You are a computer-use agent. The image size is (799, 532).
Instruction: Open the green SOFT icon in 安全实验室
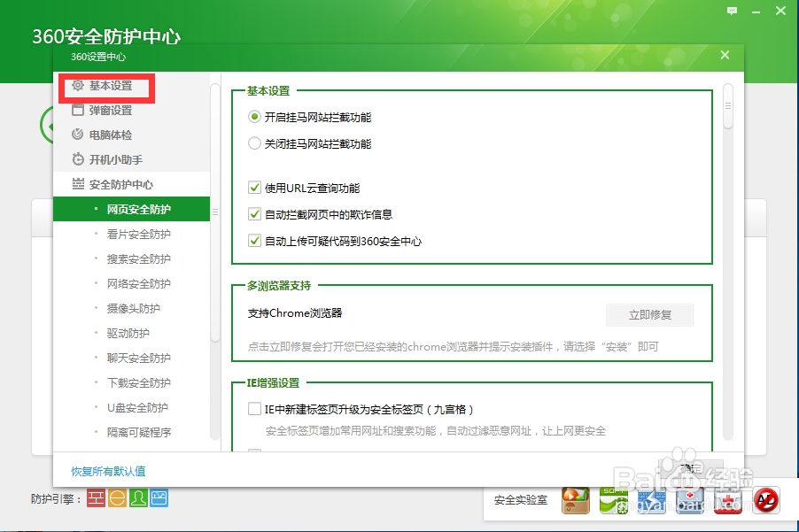(x=614, y=500)
